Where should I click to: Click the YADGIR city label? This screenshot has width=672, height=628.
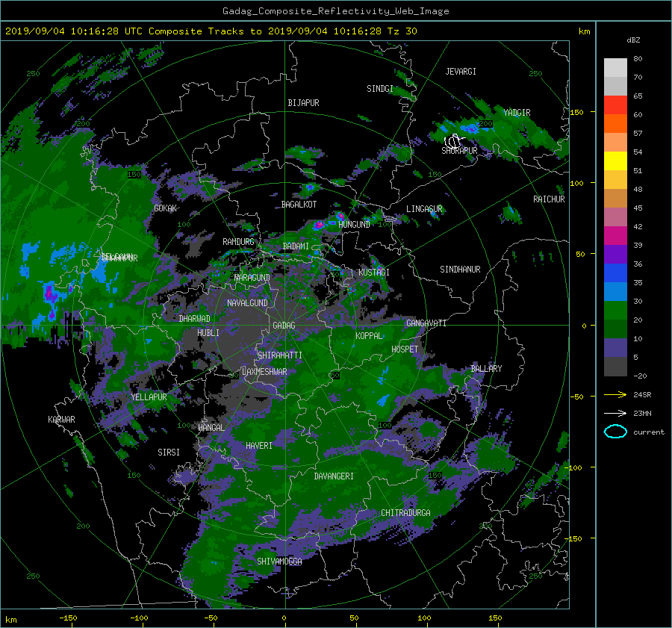(x=517, y=113)
